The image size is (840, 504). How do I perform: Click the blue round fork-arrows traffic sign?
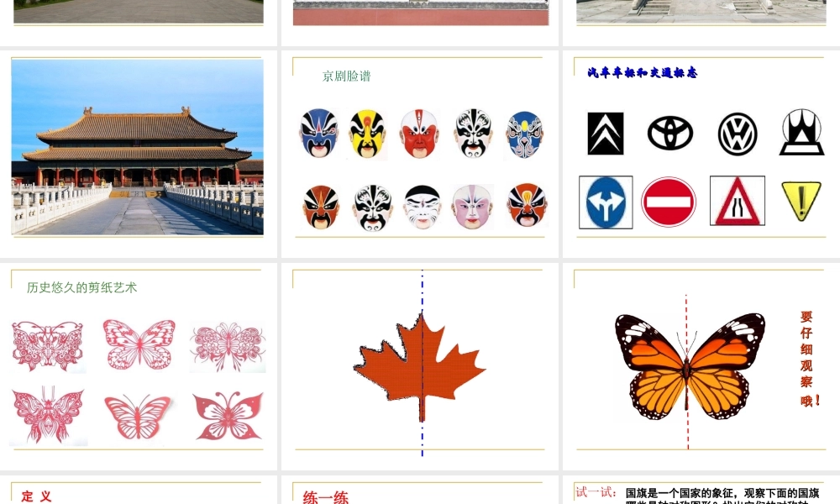pos(606,202)
